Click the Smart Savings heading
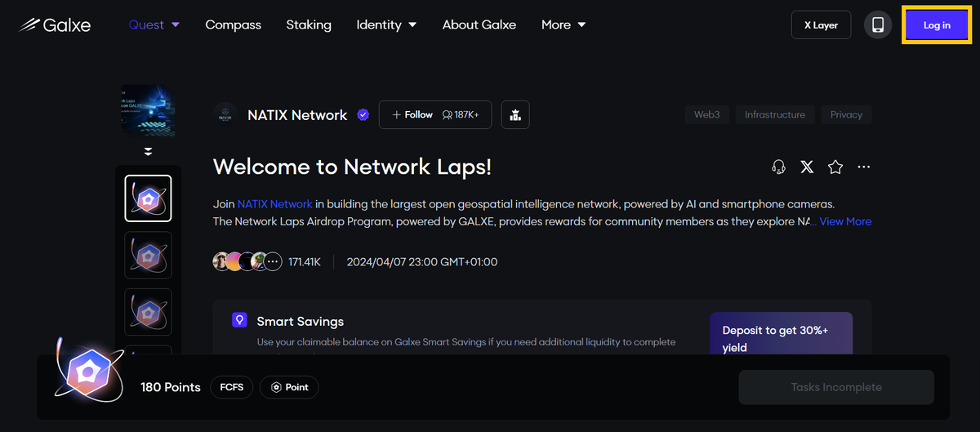Image resolution: width=980 pixels, height=432 pixels. pyautogui.click(x=301, y=322)
